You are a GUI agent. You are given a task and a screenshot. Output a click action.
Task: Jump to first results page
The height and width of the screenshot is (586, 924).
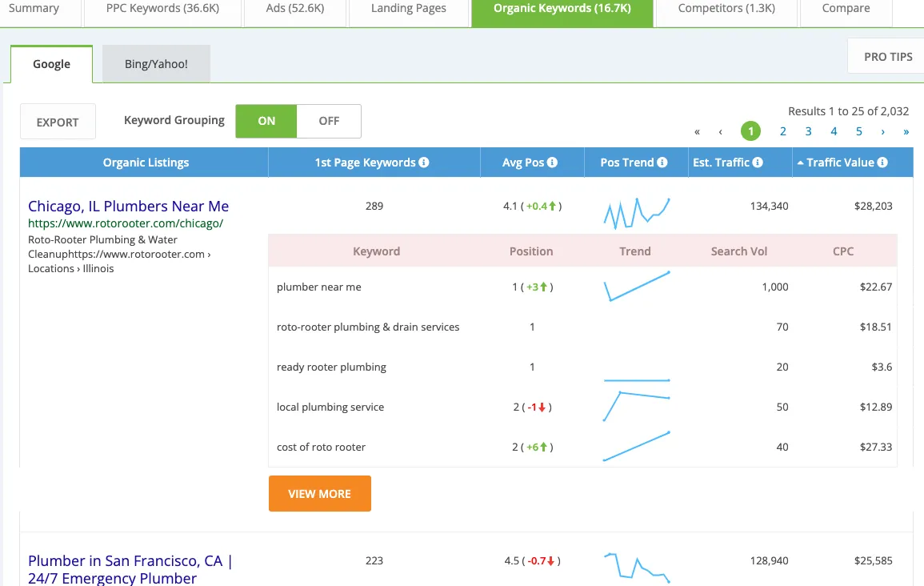point(697,131)
